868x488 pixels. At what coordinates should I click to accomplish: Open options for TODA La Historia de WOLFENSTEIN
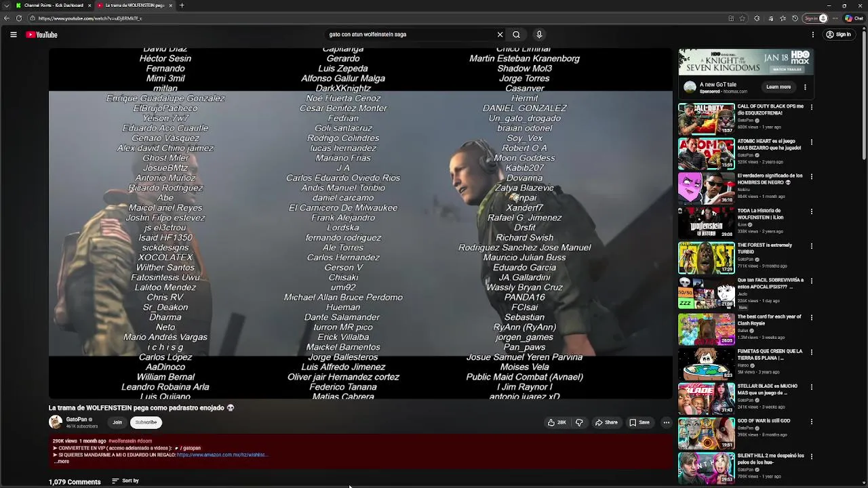click(811, 211)
